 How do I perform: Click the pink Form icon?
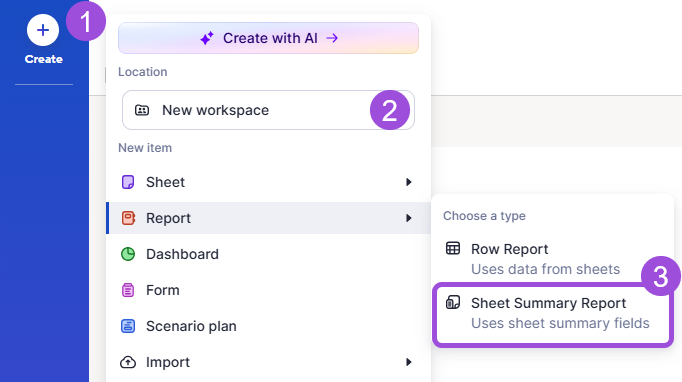coord(128,290)
